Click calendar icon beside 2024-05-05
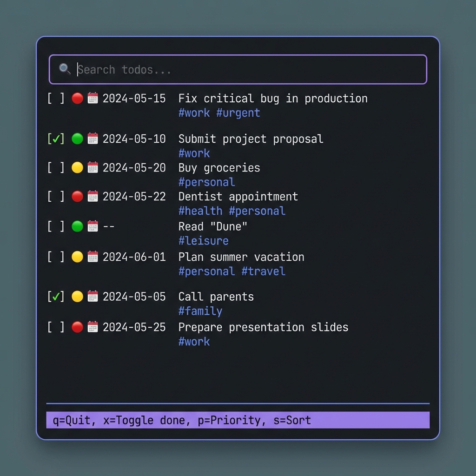 click(93, 296)
